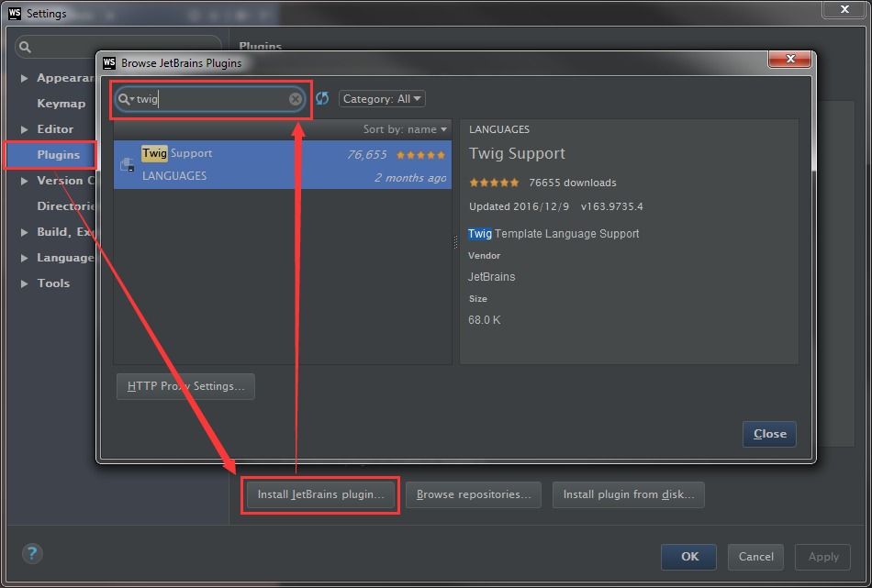Click the Twig Support plugin icon
The height and width of the screenshot is (588, 872).
[x=128, y=164]
